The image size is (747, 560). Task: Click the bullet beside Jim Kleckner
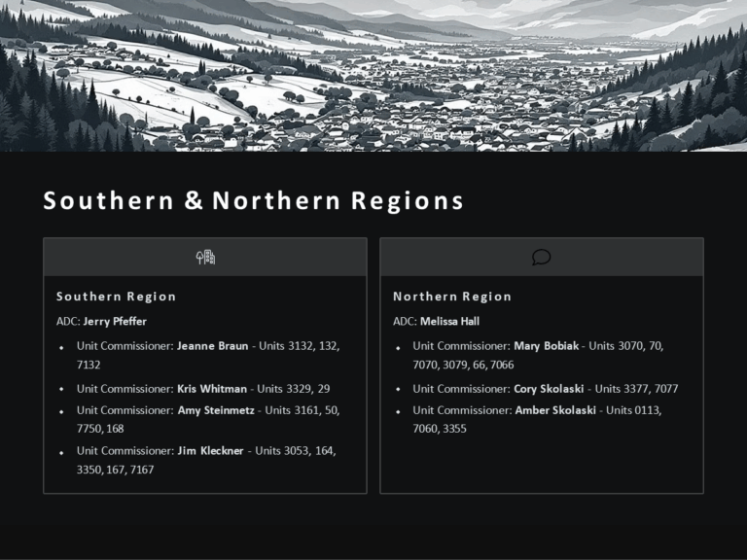pos(61,452)
